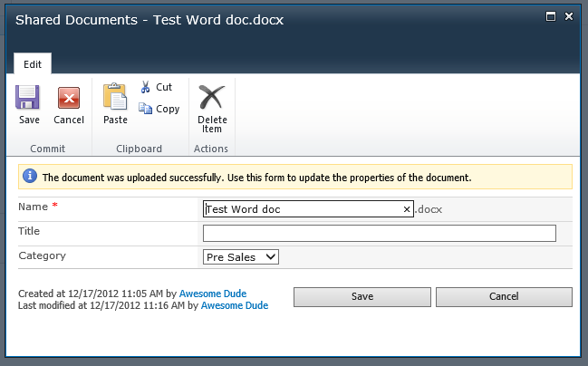Click the Delete Item ribbon icon
Screen dimensions: 588x366
pos(211,97)
